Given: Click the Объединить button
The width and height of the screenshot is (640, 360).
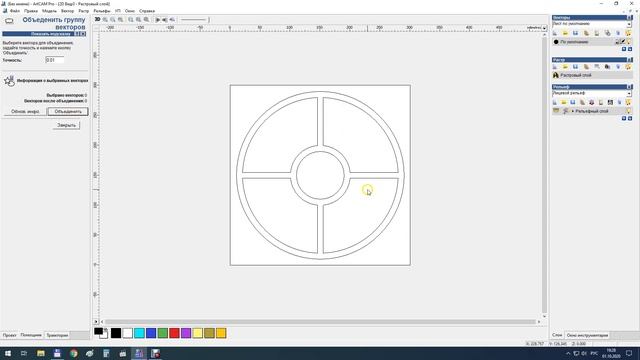Looking at the screenshot, I should (68, 111).
